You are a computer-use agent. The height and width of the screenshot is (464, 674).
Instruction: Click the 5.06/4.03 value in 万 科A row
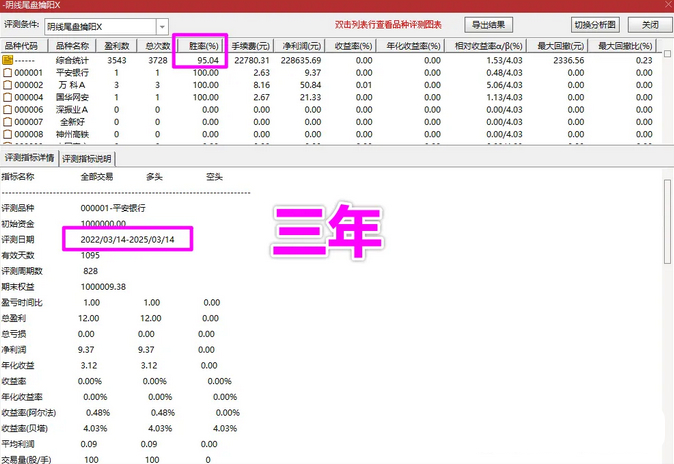pyautogui.click(x=504, y=85)
